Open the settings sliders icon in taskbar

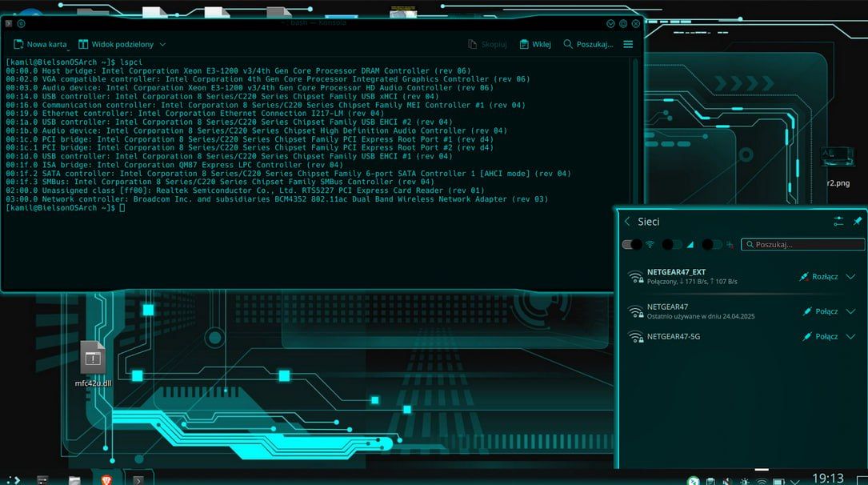click(42, 480)
